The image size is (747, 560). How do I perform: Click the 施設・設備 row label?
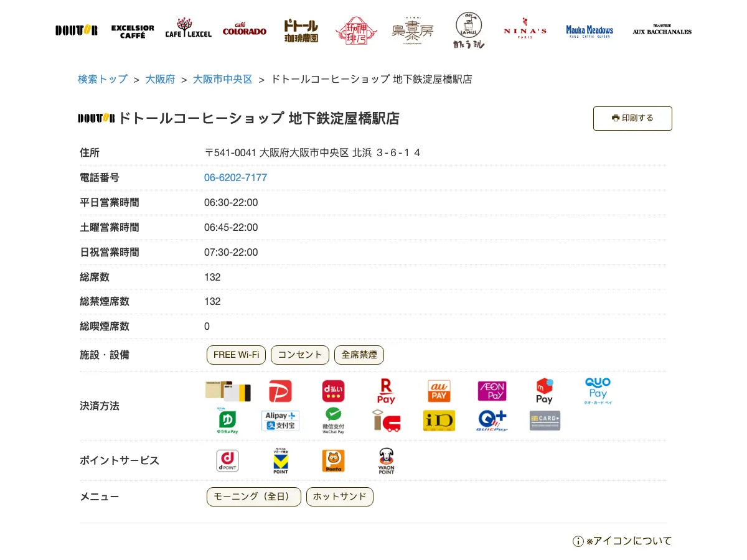pos(105,355)
